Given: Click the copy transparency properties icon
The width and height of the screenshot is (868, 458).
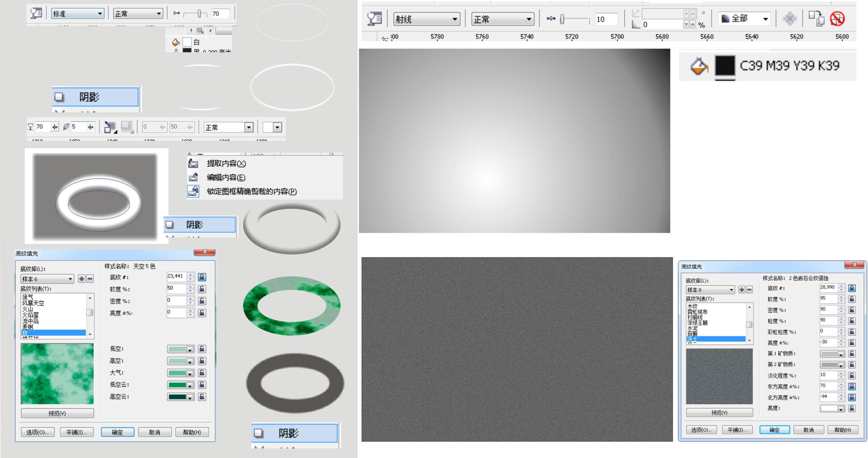Looking at the screenshot, I should click(x=816, y=19).
